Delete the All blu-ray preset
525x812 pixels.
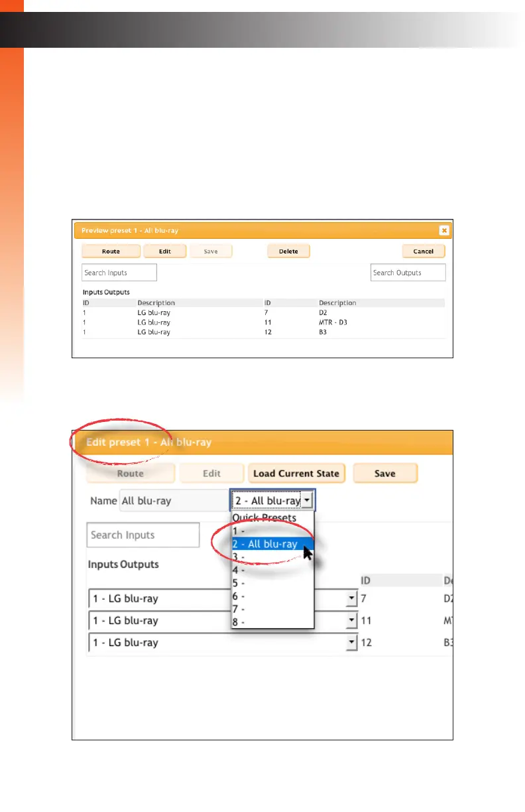pyautogui.click(x=288, y=251)
